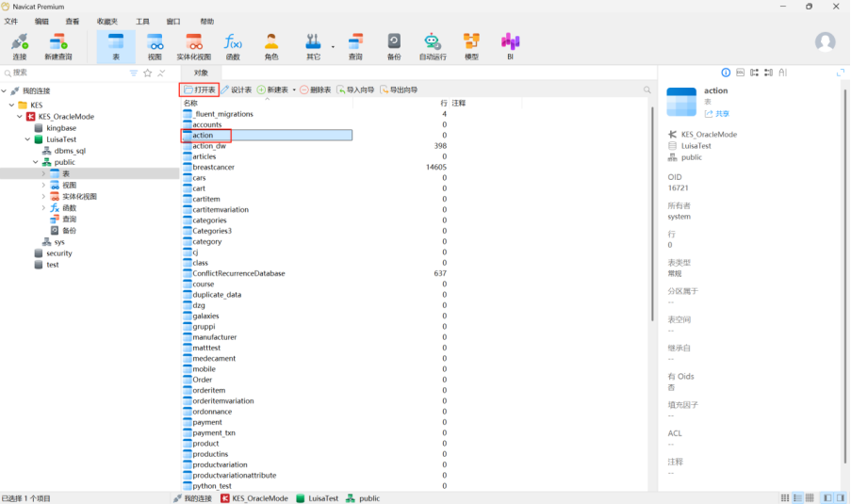Expand the Views (视图) tree node

tap(43, 185)
